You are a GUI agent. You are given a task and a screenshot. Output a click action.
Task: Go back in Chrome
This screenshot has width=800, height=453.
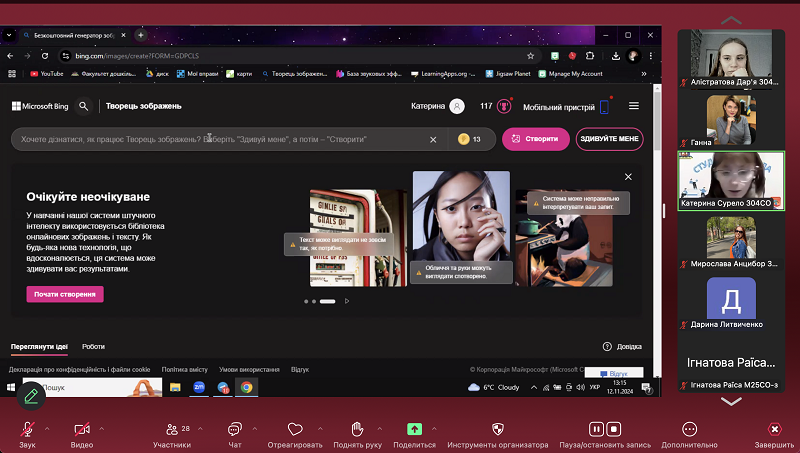point(10,56)
